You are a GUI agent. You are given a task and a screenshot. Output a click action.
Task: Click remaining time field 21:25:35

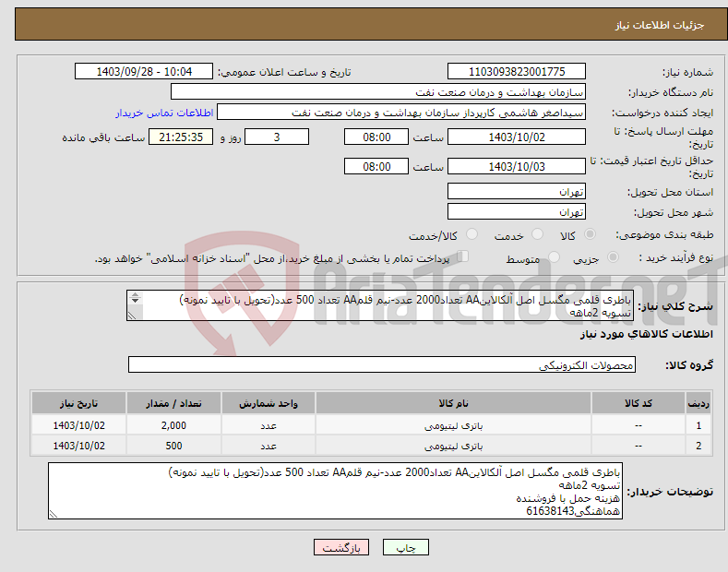pos(181,137)
